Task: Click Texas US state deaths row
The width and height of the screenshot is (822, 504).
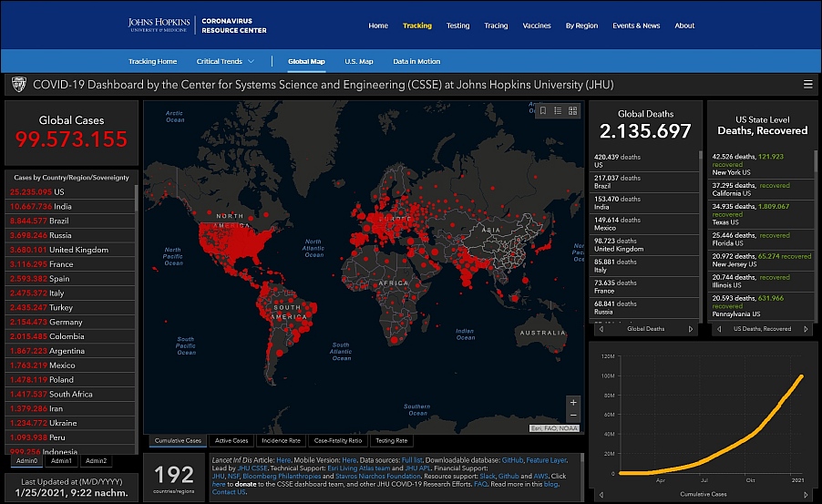Action: [761, 214]
